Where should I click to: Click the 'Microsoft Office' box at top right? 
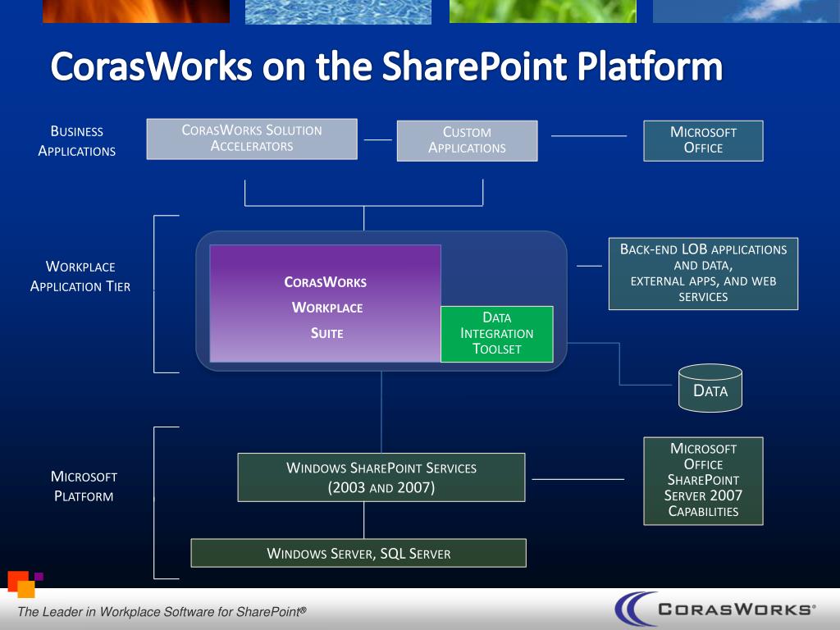[x=703, y=140]
